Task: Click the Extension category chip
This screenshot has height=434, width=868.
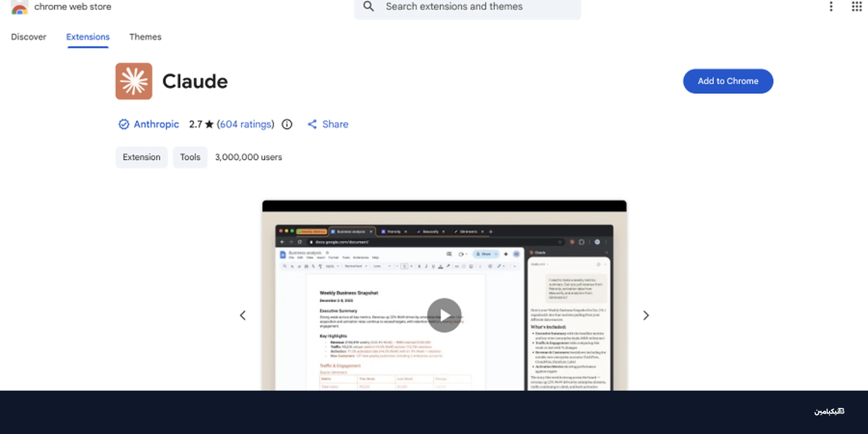Action: (141, 157)
